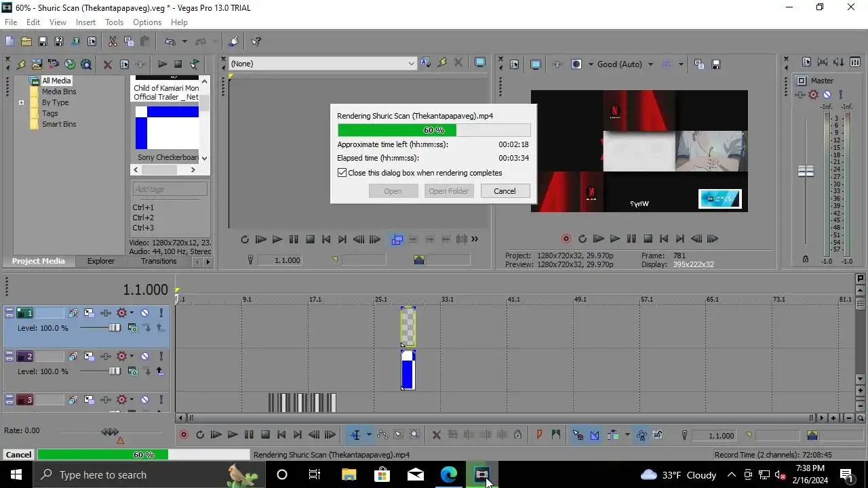The height and width of the screenshot is (488, 868).
Task: Solo video track 2
Action: coord(161,357)
